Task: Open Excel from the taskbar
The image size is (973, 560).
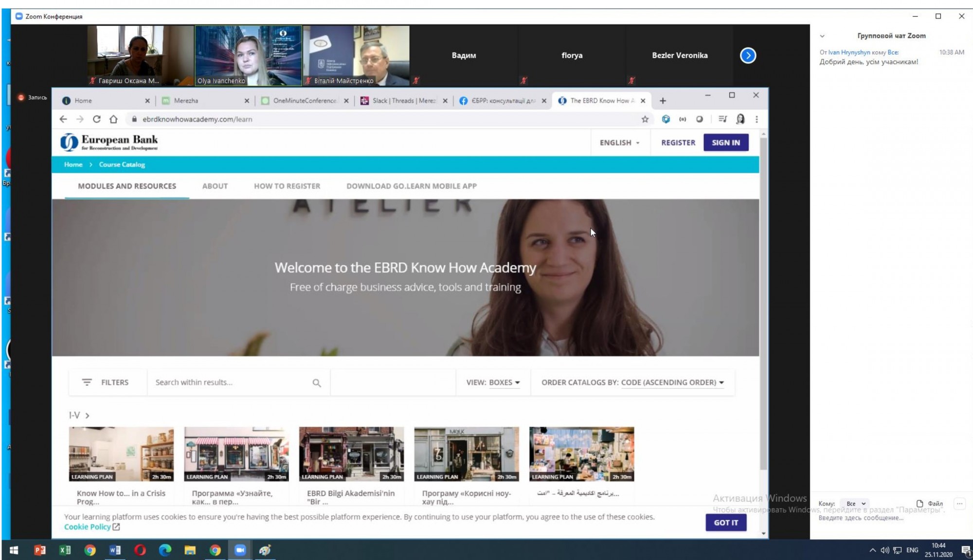Action: [x=65, y=550]
